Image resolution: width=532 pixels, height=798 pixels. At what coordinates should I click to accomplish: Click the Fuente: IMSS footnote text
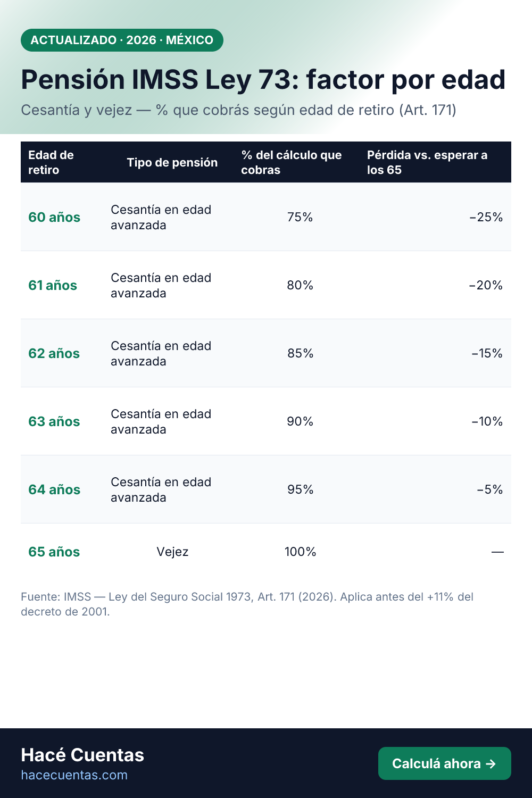click(x=247, y=604)
